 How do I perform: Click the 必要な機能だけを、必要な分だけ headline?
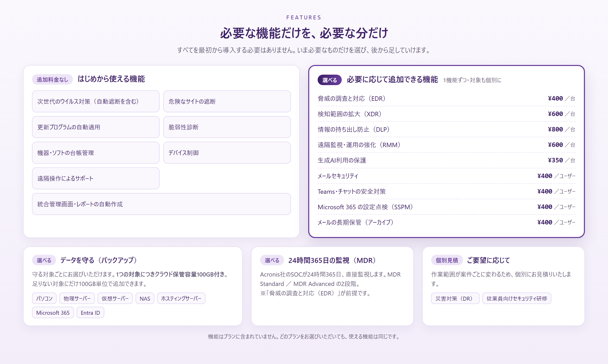pyautogui.click(x=304, y=33)
